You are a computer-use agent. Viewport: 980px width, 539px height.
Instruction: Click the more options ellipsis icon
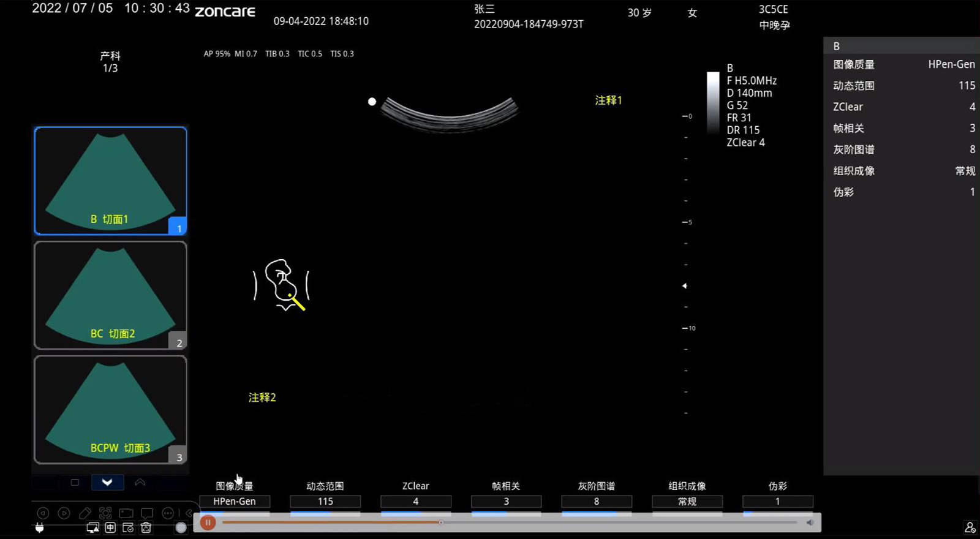click(x=168, y=513)
